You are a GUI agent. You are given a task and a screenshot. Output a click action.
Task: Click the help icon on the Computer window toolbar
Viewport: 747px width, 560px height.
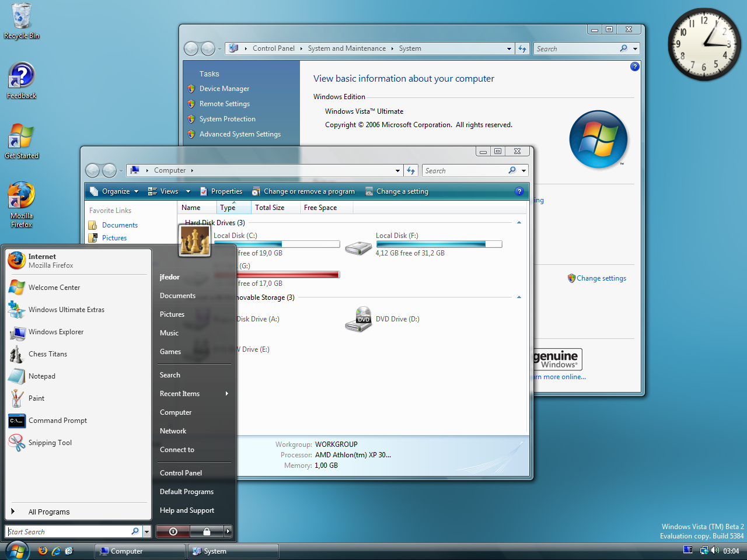[520, 191]
